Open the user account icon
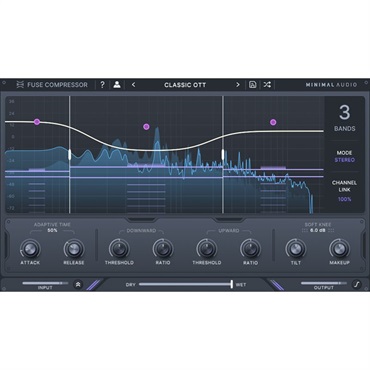 click(117, 85)
